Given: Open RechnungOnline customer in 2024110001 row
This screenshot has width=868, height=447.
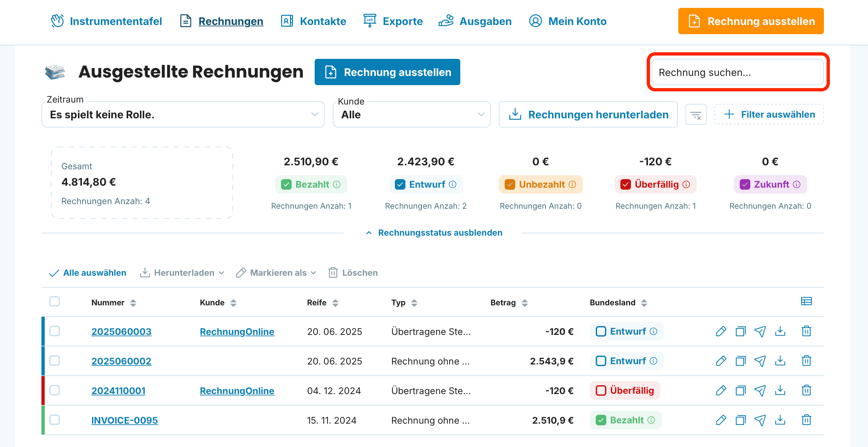Looking at the screenshot, I should coord(237,391).
